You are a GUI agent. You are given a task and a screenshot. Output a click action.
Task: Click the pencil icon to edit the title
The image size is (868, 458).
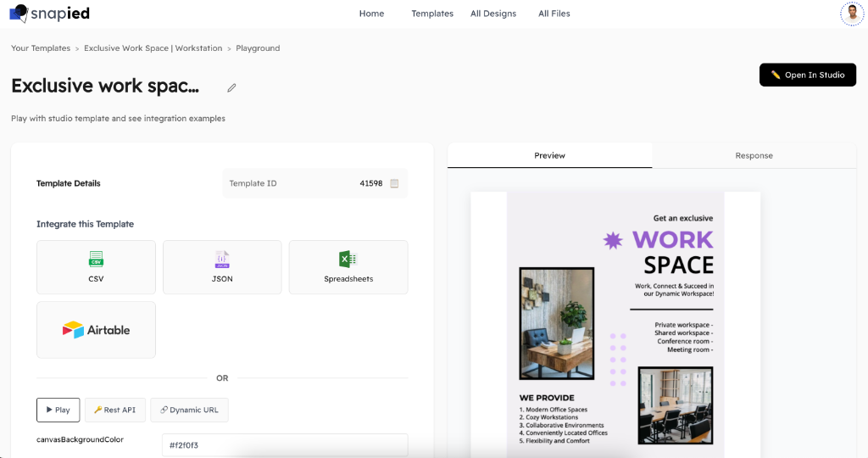click(231, 87)
